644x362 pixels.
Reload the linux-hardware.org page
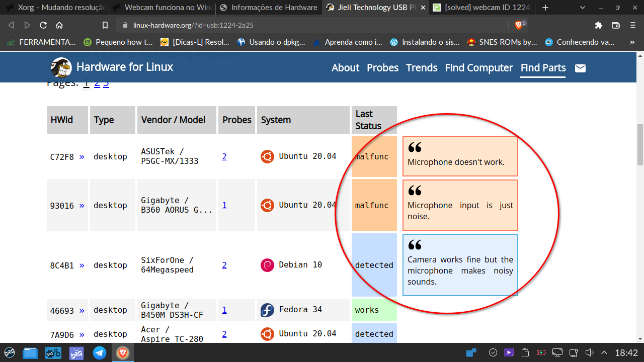pos(43,25)
